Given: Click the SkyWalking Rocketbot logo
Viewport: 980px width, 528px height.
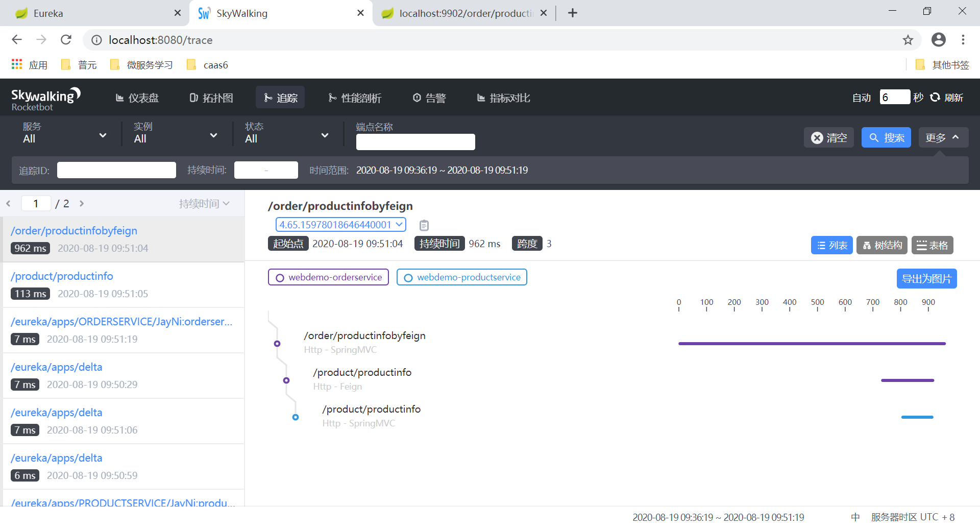Looking at the screenshot, I should (x=46, y=99).
